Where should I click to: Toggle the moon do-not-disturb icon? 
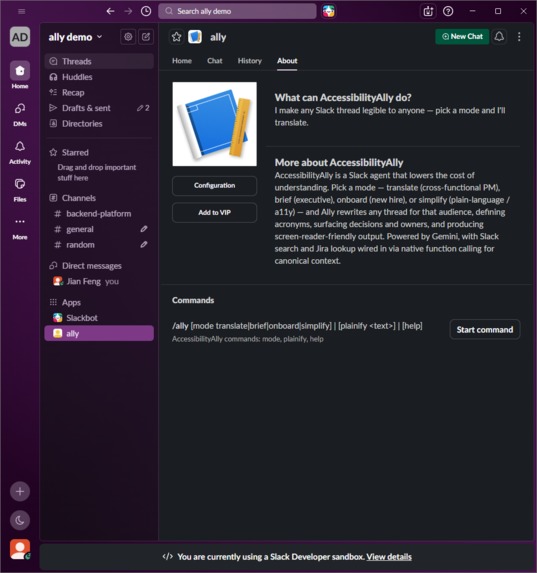20,520
